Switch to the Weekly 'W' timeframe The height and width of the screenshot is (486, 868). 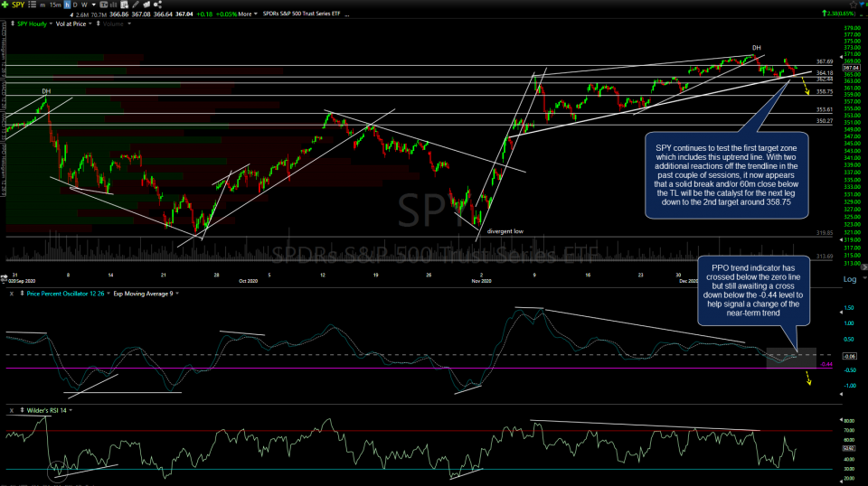coord(84,5)
